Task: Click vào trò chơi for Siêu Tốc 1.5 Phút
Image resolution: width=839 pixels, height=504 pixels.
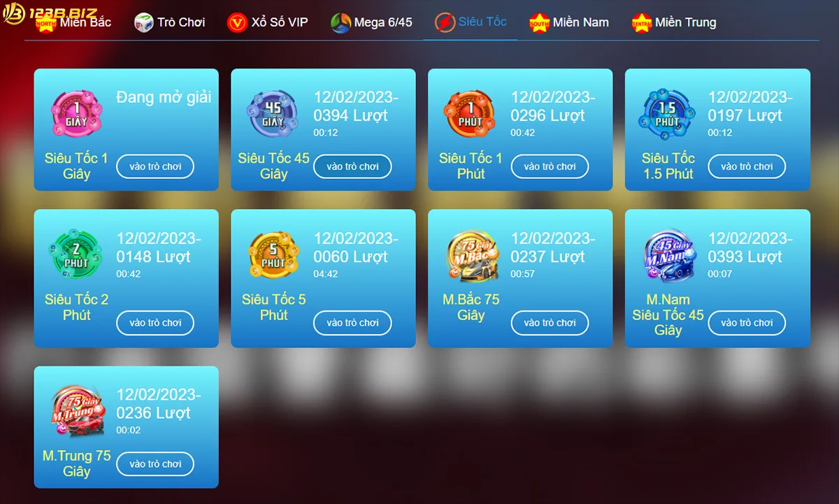Action: pos(747,167)
